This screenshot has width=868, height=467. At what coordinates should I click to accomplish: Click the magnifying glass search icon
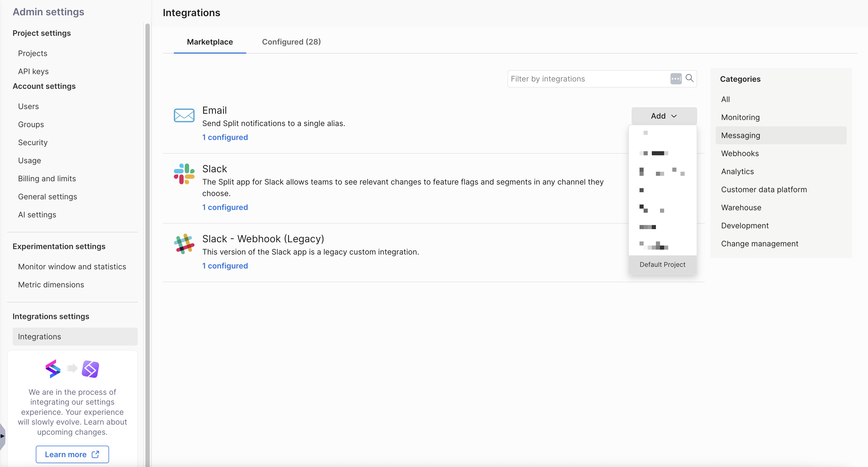[x=690, y=78]
